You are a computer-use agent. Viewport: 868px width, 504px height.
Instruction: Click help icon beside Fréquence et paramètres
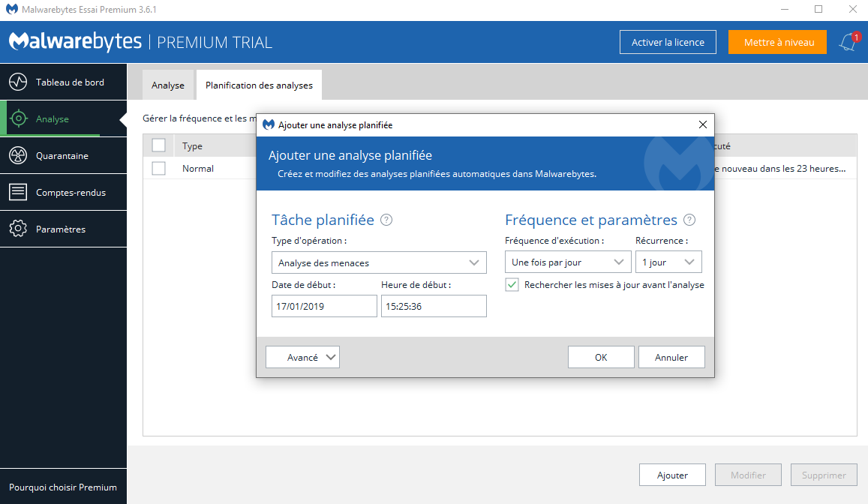(x=689, y=220)
